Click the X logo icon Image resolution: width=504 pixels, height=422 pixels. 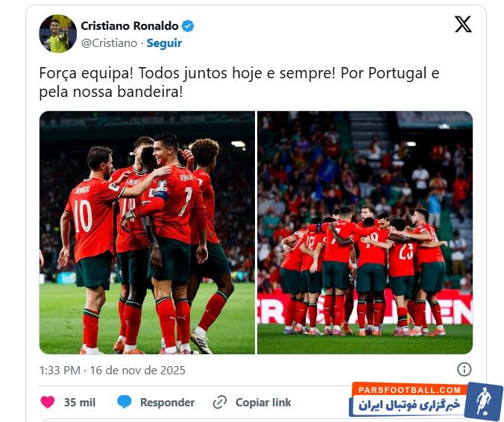pos(463,24)
